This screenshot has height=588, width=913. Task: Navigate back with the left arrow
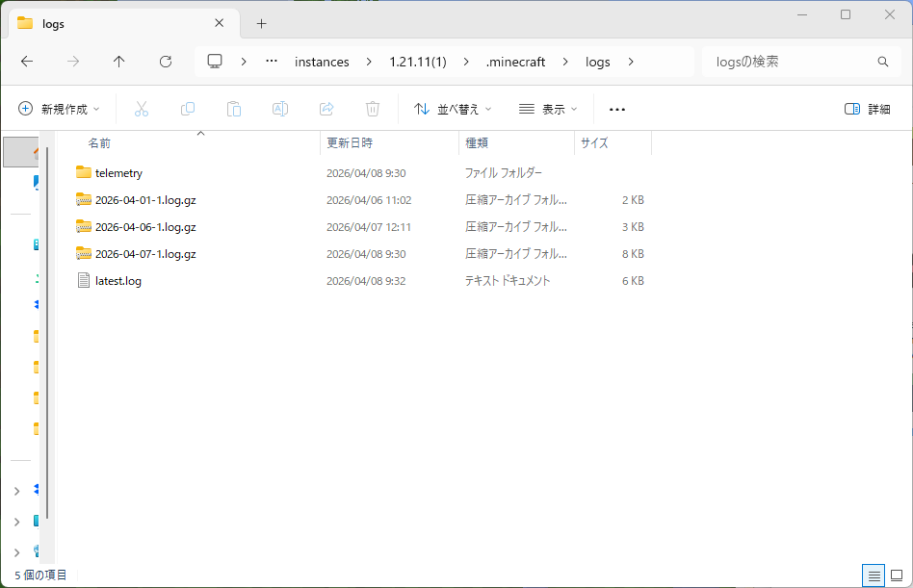[27, 62]
